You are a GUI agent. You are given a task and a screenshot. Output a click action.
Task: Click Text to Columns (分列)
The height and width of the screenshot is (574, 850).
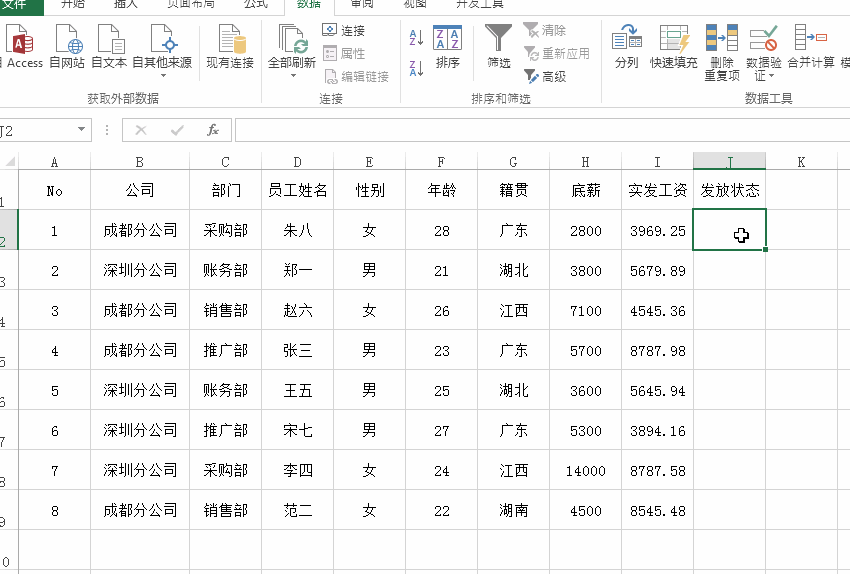pos(627,47)
